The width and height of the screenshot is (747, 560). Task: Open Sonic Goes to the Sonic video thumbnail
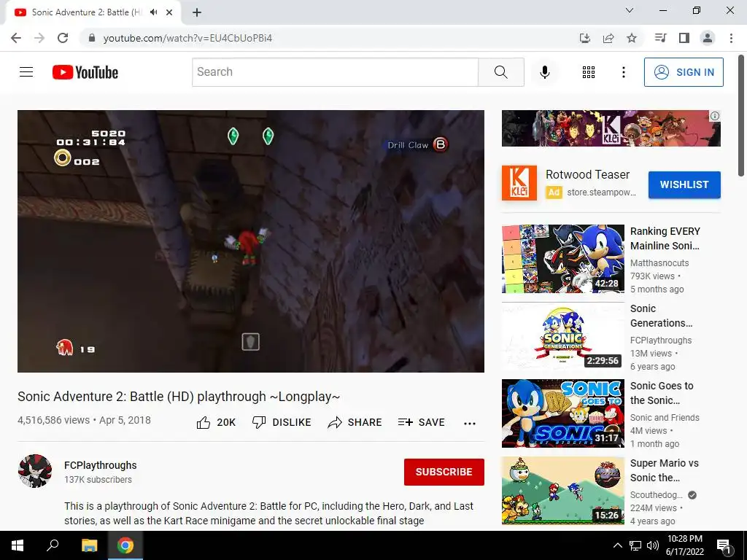(x=562, y=413)
